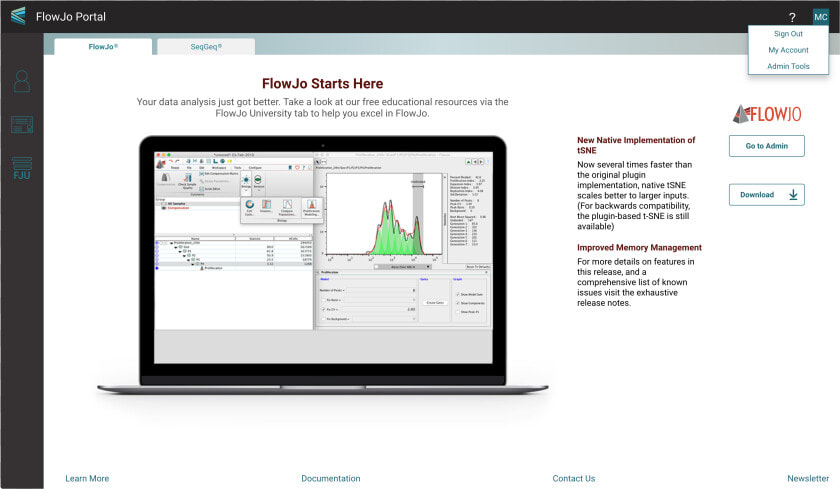Image resolution: width=840 pixels, height=489 pixels.
Task: Click the New Native Implementation of tSNE heading
Action: pos(636,145)
